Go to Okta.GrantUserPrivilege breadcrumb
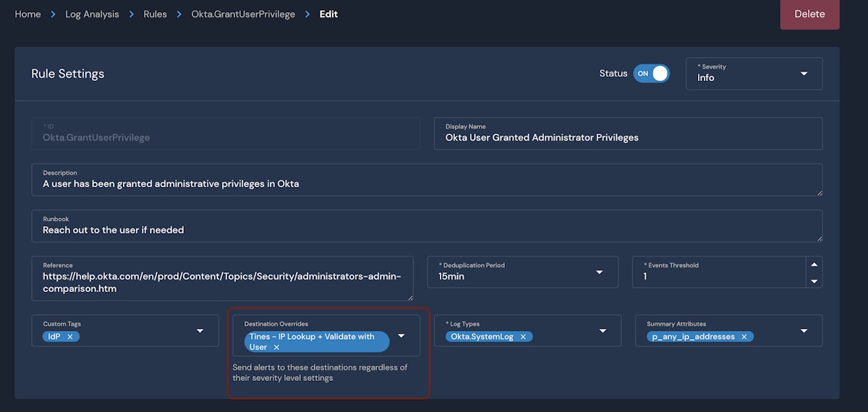 (243, 14)
